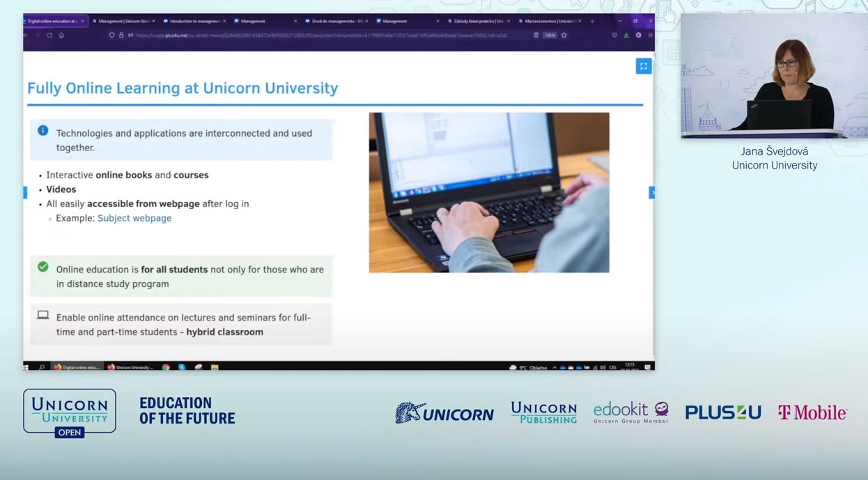Close the Digital online education tab
This screenshot has width=868, height=480.
pos(82,21)
